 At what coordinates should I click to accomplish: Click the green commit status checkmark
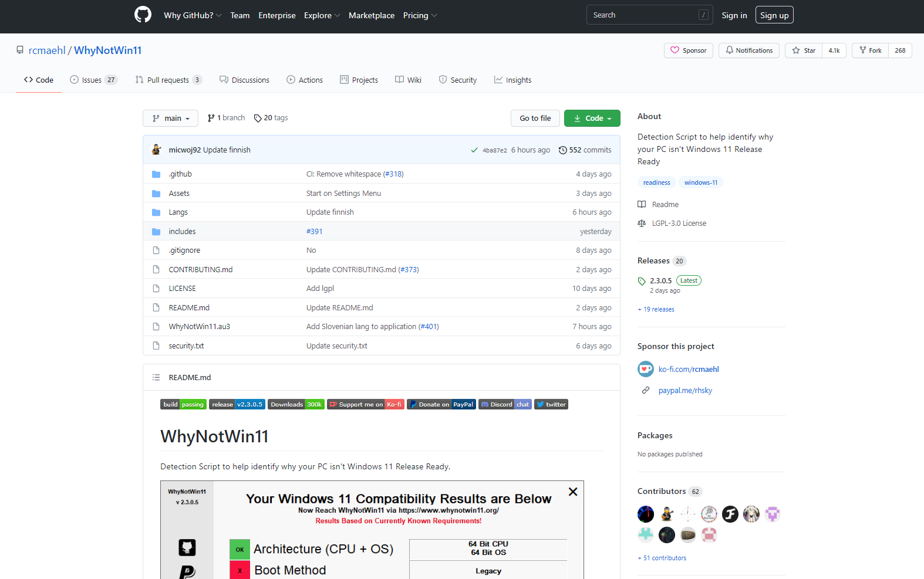pos(474,150)
